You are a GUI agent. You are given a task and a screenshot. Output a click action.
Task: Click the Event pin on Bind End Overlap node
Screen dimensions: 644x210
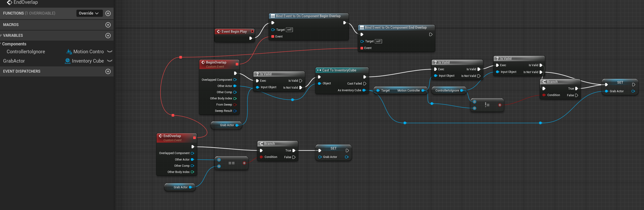pyautogui.click(x=362, y=48)
